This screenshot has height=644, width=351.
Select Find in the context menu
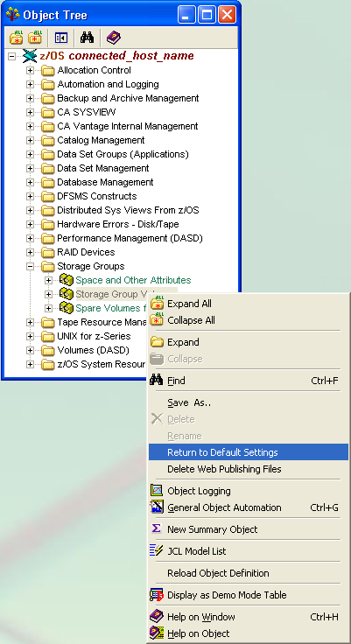click(x=249, y=381)
